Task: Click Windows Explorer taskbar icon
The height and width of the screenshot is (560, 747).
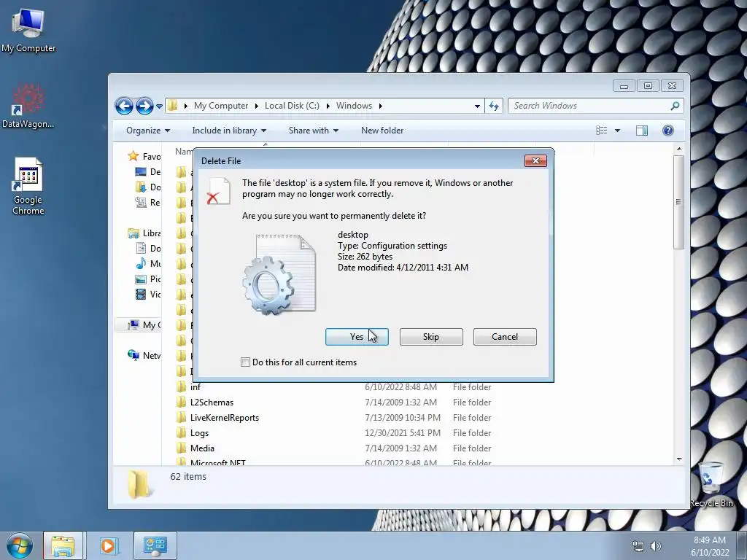Action: pyautogui.click(x=63, y=545)
